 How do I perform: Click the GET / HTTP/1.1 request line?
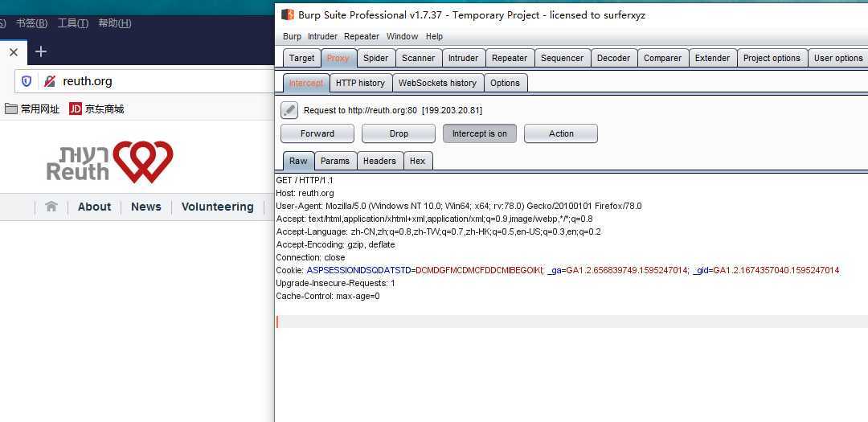(x=305, y=181)
